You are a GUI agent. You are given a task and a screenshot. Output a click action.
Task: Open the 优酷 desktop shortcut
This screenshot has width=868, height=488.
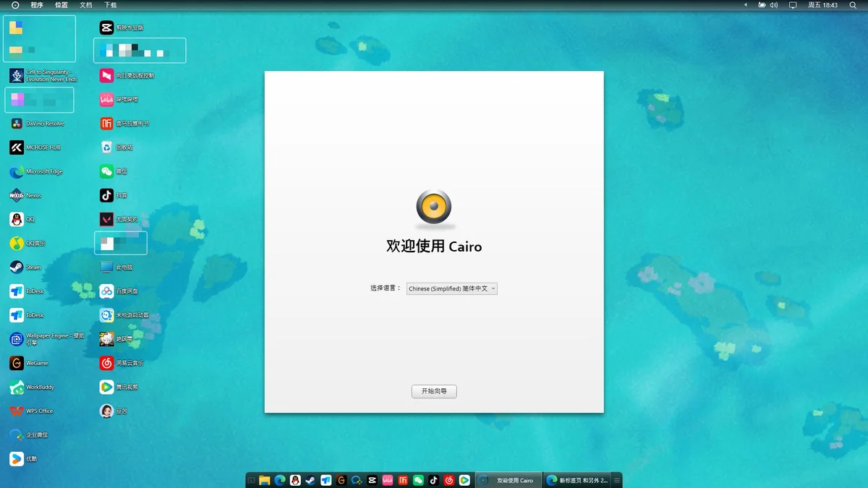[24, 458]
